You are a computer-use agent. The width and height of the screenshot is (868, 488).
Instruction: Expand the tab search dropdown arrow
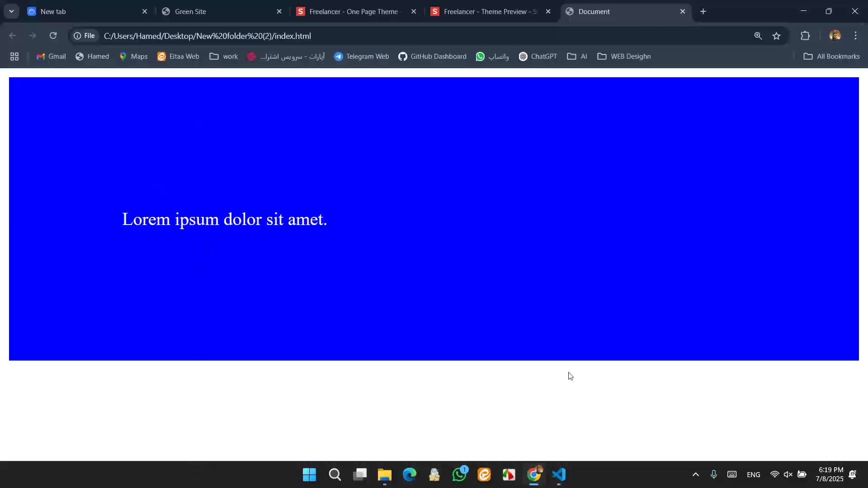pyautogui.click(x=11, y=11)
